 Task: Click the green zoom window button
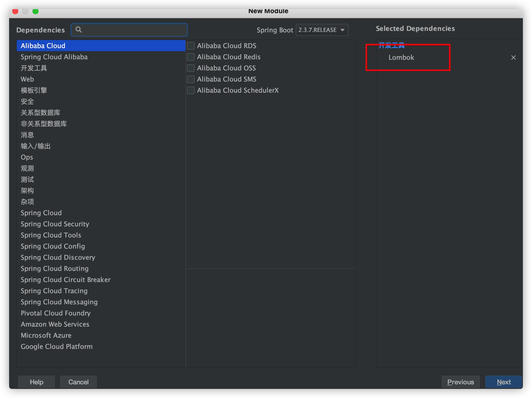click(35, 11)
